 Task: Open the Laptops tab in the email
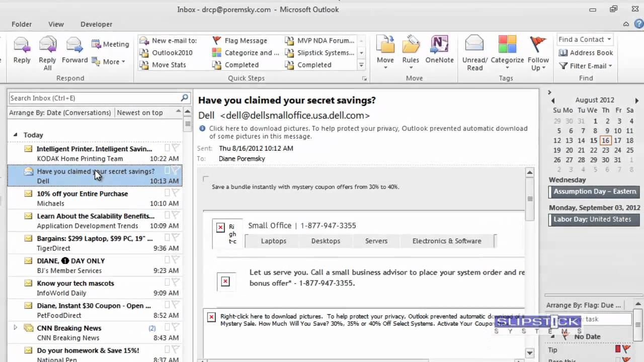coord(274,241)
